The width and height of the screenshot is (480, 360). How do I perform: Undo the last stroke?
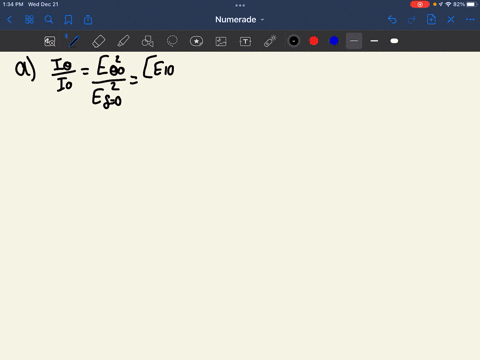tap(392, 20)
